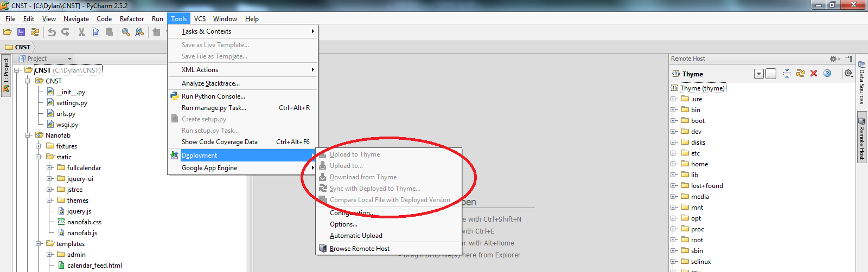The image size is (868, 272).
Task: Select the lost+found remote folder
Action: (x=707, y=186)
